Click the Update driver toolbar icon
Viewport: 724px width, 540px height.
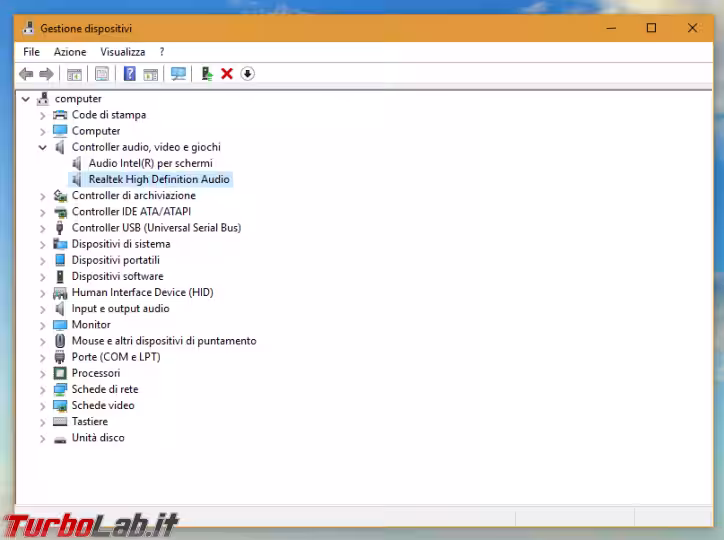point(207,74)
